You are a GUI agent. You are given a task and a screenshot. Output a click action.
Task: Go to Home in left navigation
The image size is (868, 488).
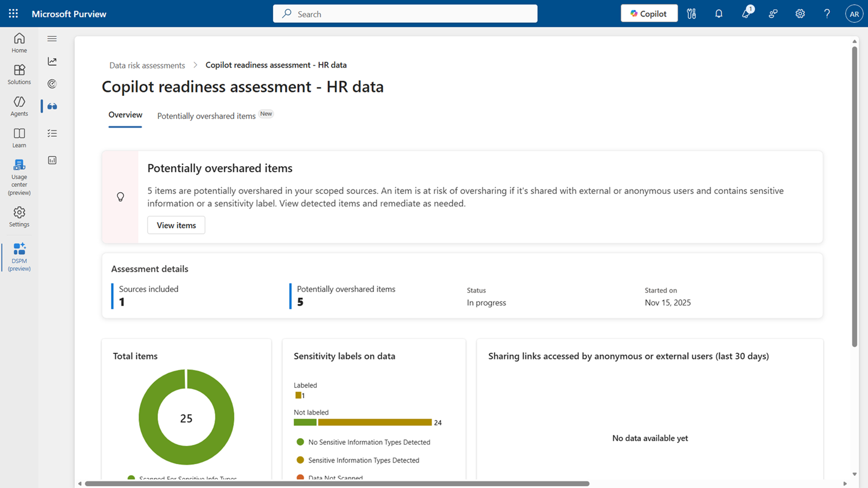(x=19, y=43)
